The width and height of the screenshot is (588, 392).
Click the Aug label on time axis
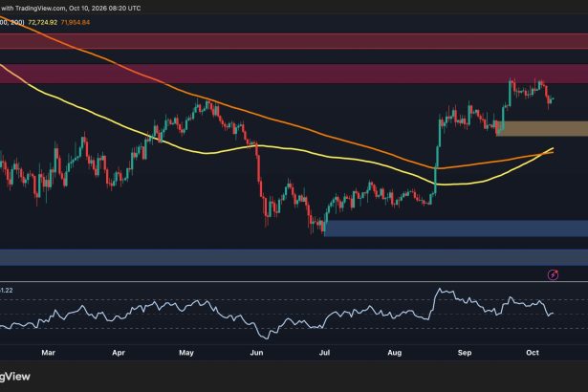(x=395, y=353)
